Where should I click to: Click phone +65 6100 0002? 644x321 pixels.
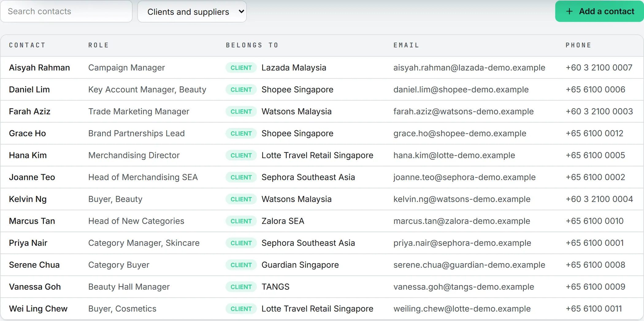pyautogui.click(x=595, y=177)
